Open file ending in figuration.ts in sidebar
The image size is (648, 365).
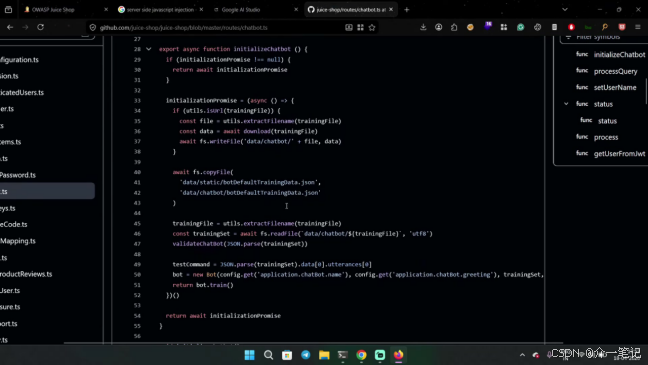click(19, 60)
